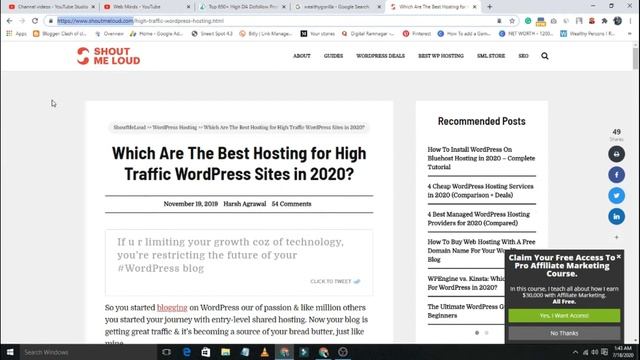This screenshot has width=640, height=360.
Task: Open Microsoft Store from taskbar
Action: click(206, 352)
